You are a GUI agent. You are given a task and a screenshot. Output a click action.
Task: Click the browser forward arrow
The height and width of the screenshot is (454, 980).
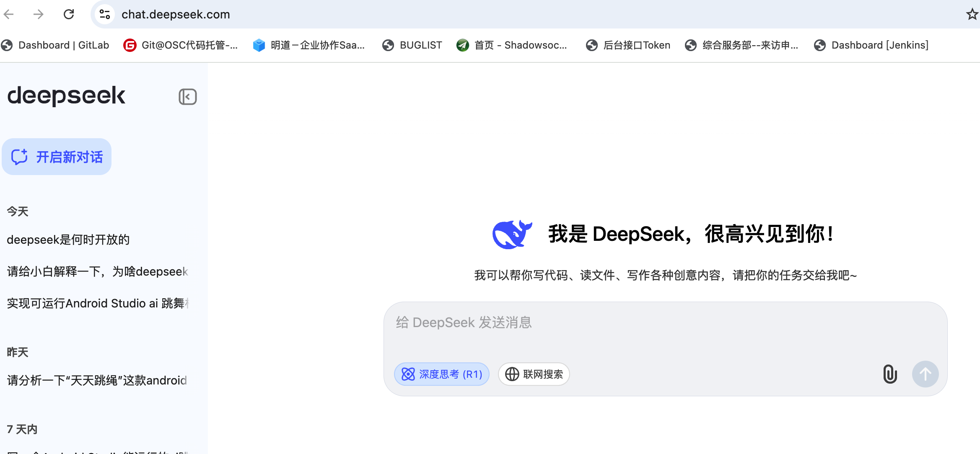tap(39, 15)
